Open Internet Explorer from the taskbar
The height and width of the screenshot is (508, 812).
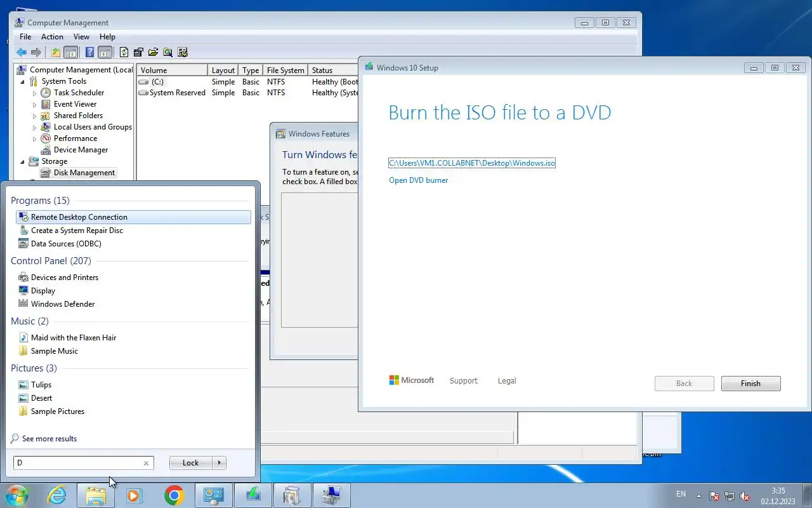point(56,495)
